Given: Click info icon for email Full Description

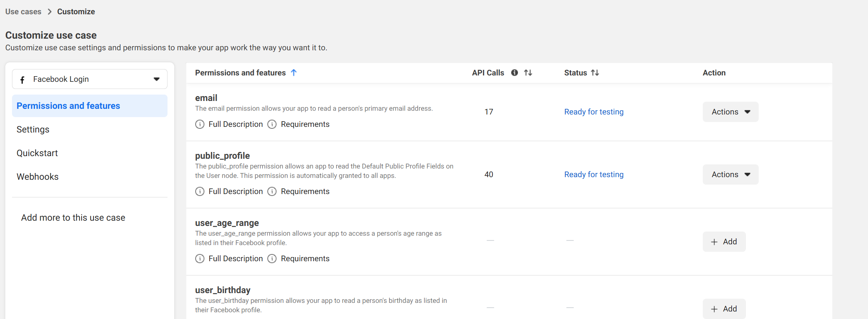Looking at the screenshot, I should pyautogui.click(x=200, y=124).
